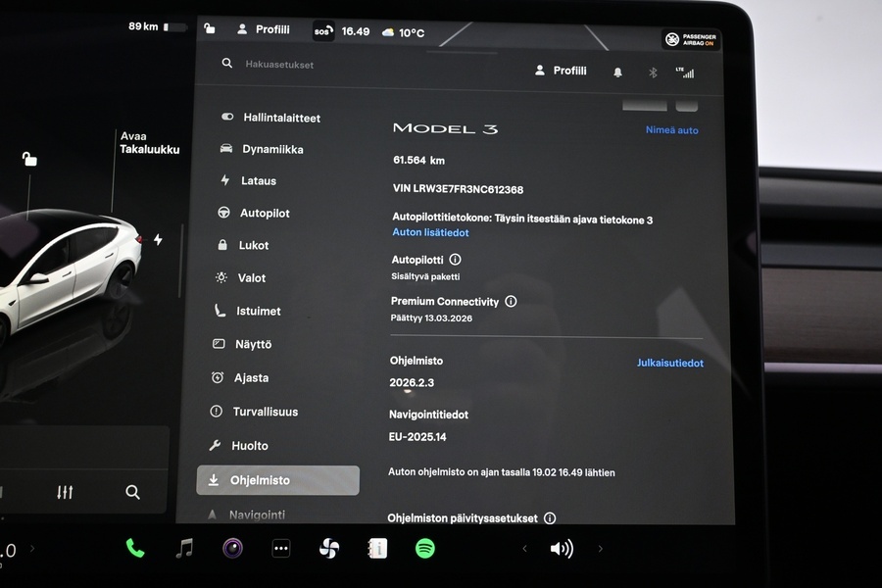The image size is (882, 588).
Task: Tap the volume speaker icon
Action: coord(561,548)
